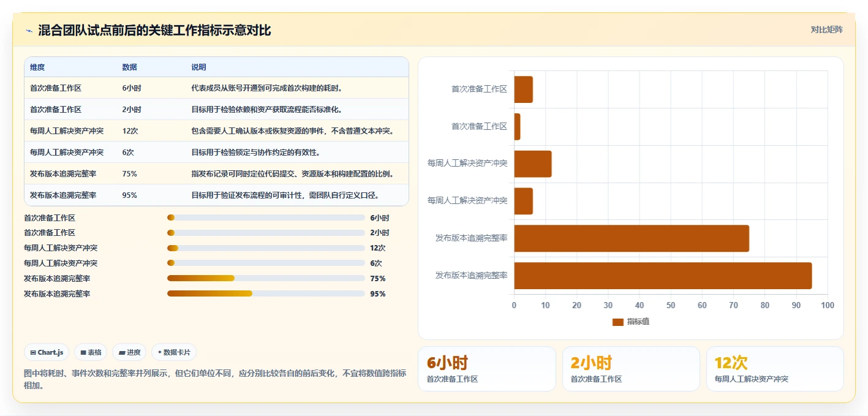The height and width of the screenshot is (416, 868).
Task: Click the progress bar showing 75%
Action: pos(266,279)
